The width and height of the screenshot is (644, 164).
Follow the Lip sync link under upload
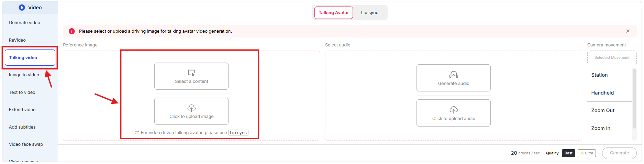(x=238, y=133)
